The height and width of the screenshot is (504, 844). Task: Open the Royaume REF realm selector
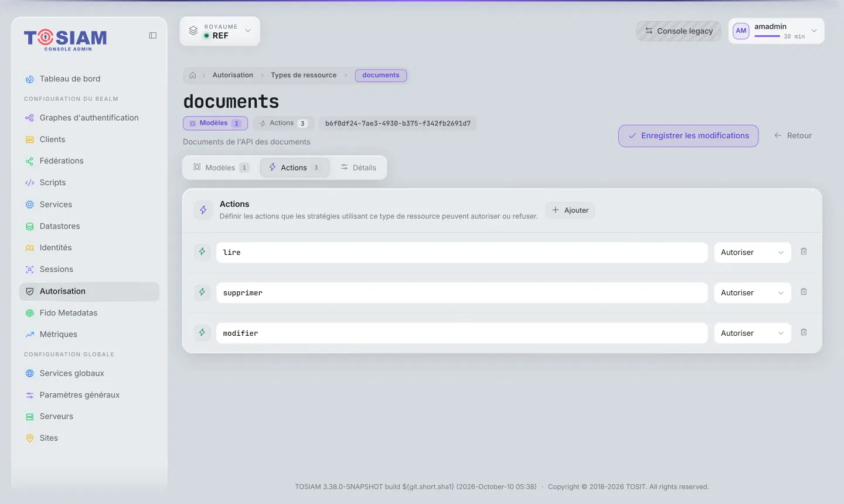coord(220,32)
